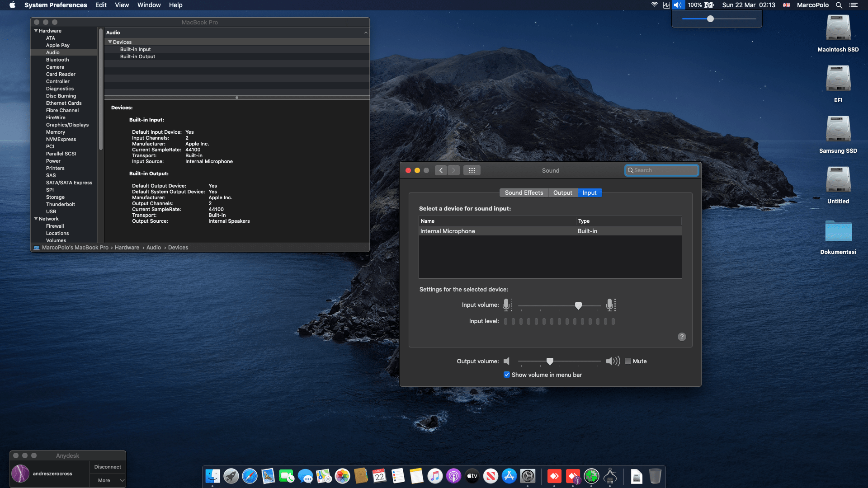Click the volume speaker menu bar icon
The image size is (868, 488).
[677, 5]
